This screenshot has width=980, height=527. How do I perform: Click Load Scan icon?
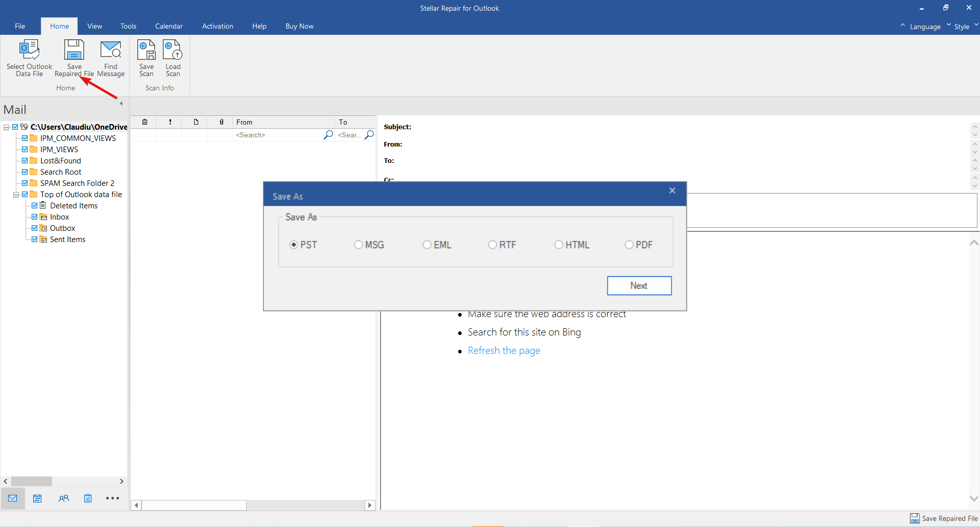[173, 50]
